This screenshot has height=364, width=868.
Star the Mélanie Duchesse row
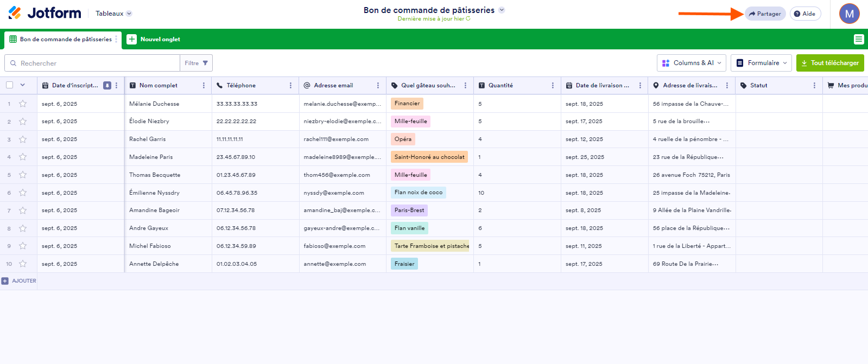click(23, 104)
